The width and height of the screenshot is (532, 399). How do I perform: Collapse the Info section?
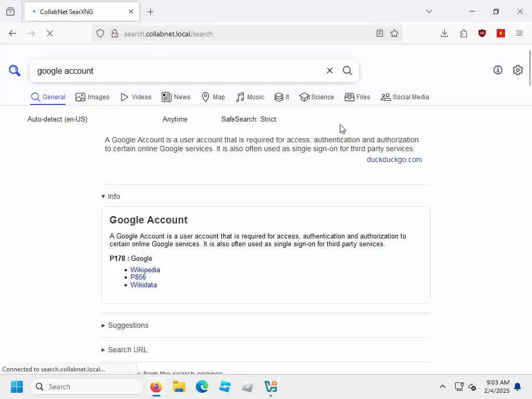[x=111, y=196]
